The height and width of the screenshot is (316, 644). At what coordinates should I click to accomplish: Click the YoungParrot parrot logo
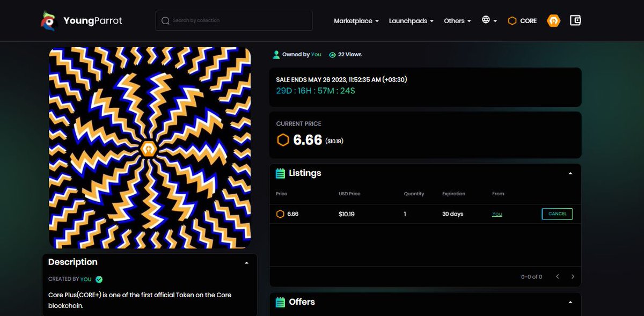pos(49,20)
